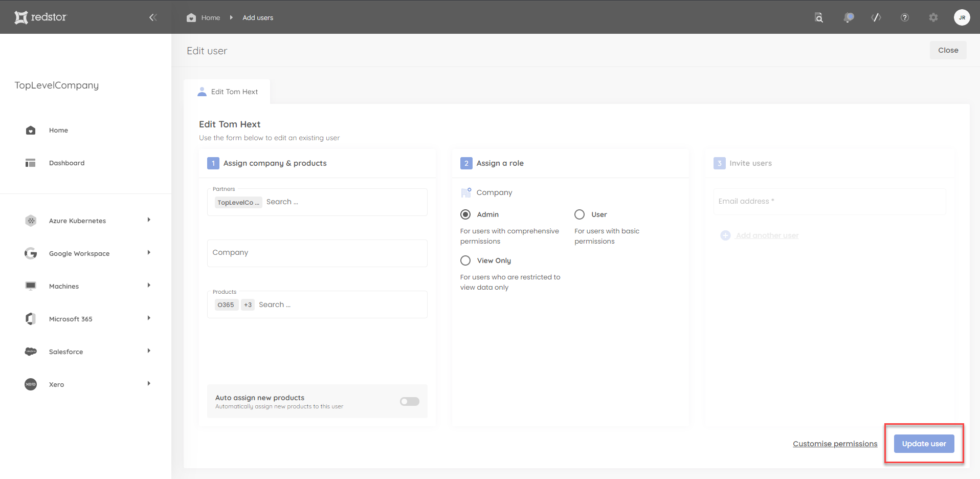Select the Admin role radio button
The width and height of the screenshot is (980, 479).
pos(465,214)
